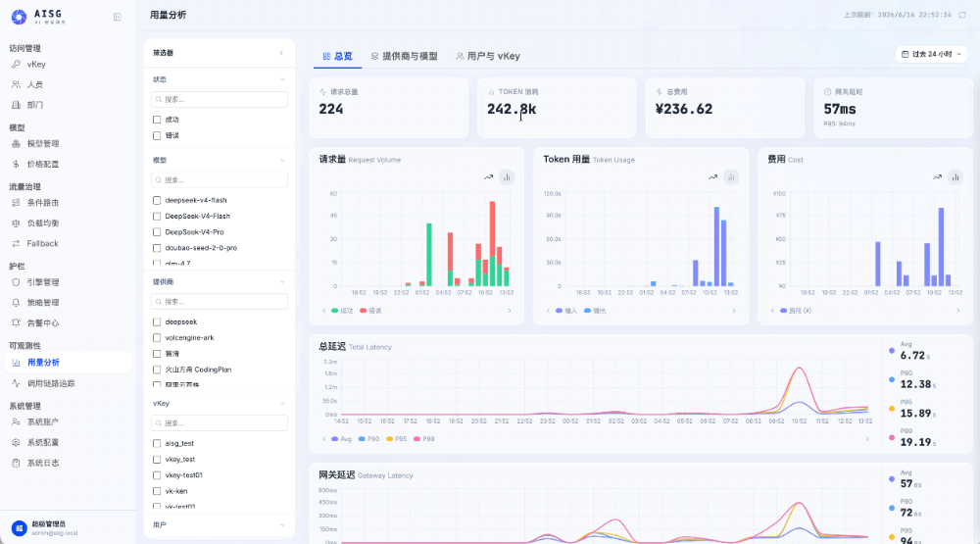980x544 pixels.
Task: Go to next legend page in Request Volume chart
Action: 510,310
